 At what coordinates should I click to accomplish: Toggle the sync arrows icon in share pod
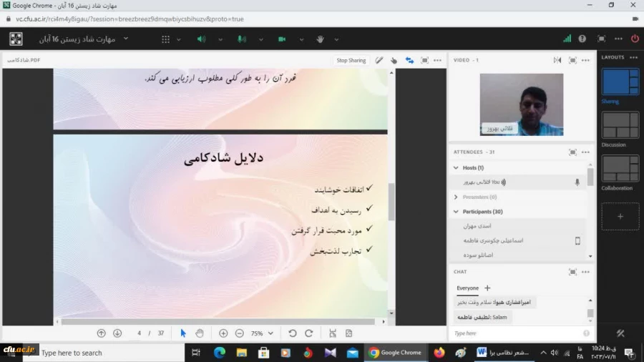coord(409,60)
